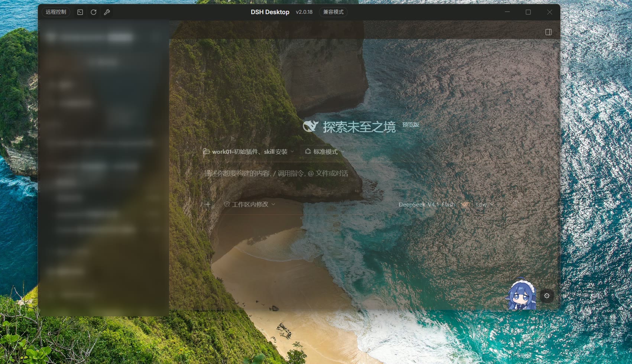Minimize the DSH Desktop window
The image size is (632, 364).
507,12
